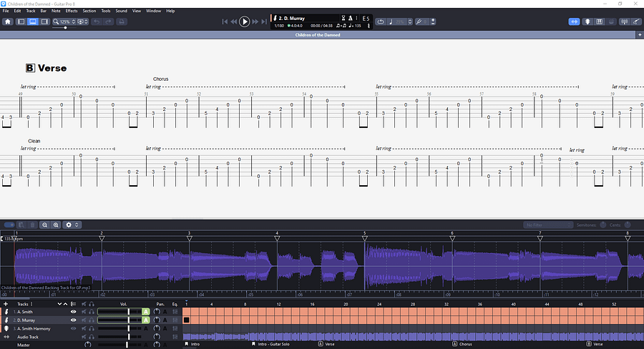Open the Track menu
644x349 pixels.
[31, 11]
